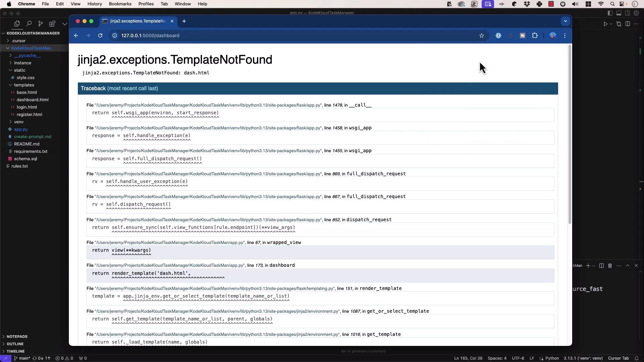This screenshot has height=362, width=644.
Task: Expand the venv folder
Action: pyautogui.click(x=19, y=122)
